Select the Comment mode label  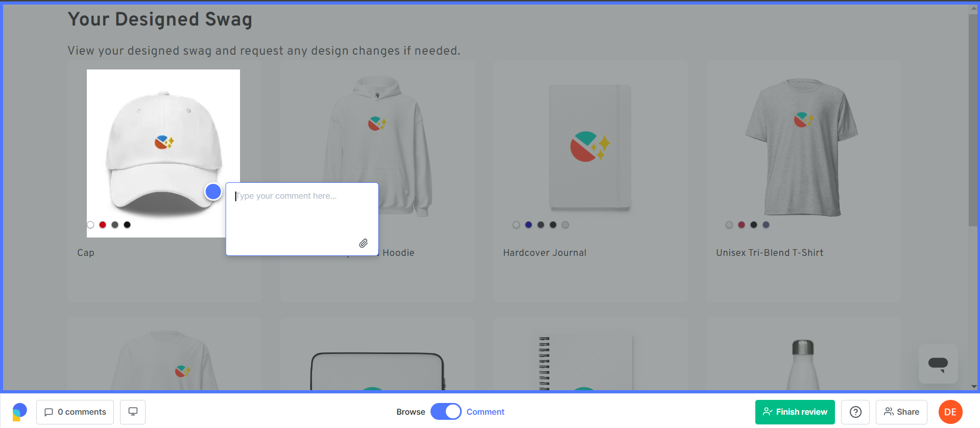point(485,412)
